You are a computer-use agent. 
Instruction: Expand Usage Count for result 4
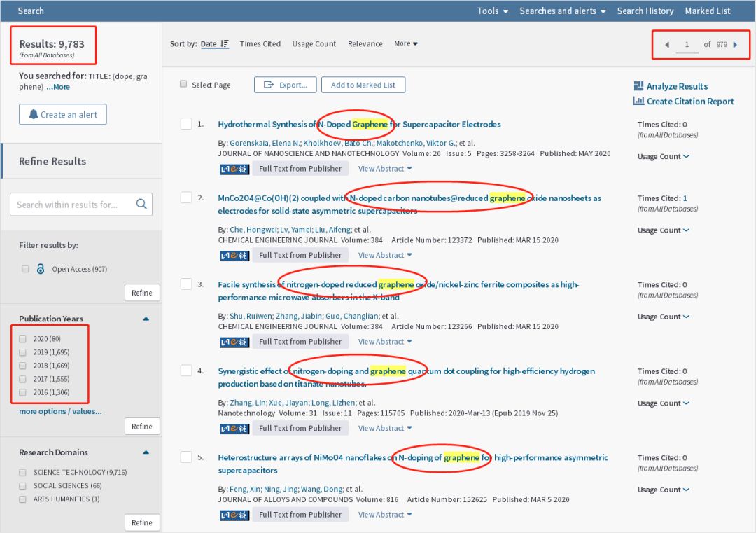click(664, 403)
